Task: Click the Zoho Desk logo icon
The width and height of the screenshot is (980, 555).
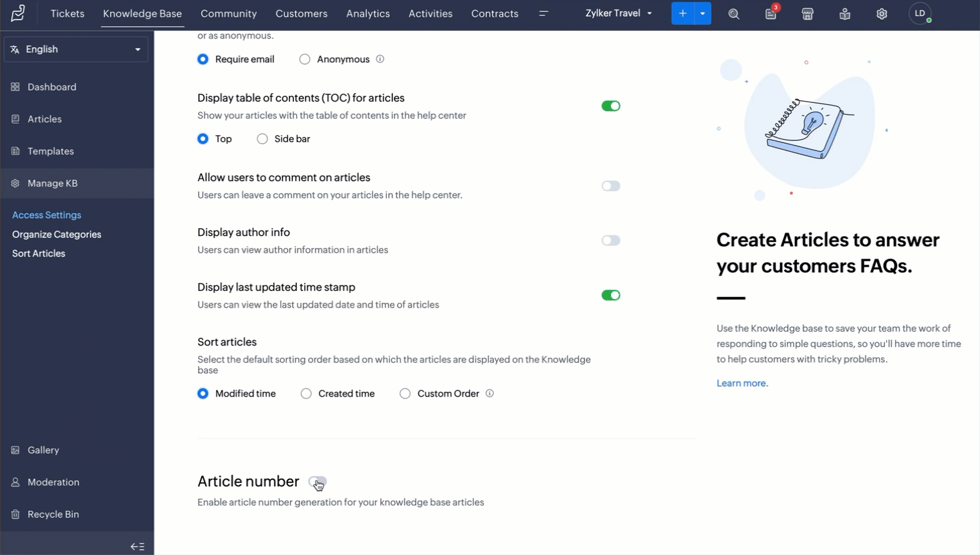Action: click(19, 13)
